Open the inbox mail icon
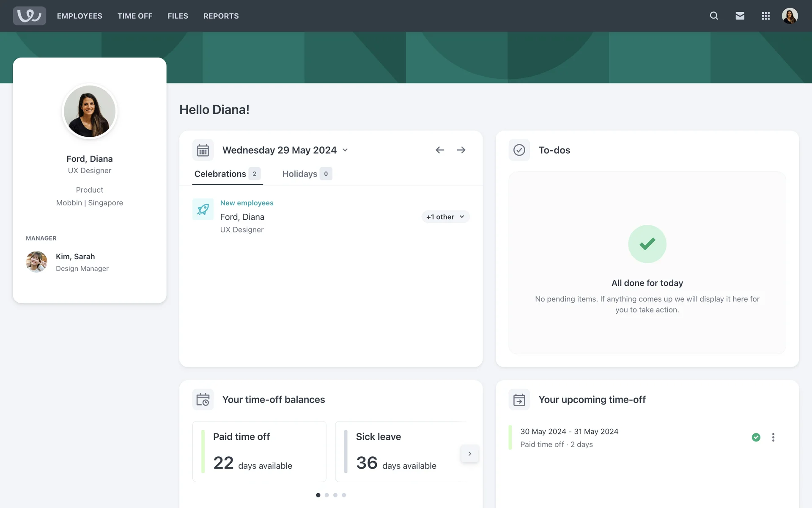Screen dimensions: 812x508 [740, 16]
